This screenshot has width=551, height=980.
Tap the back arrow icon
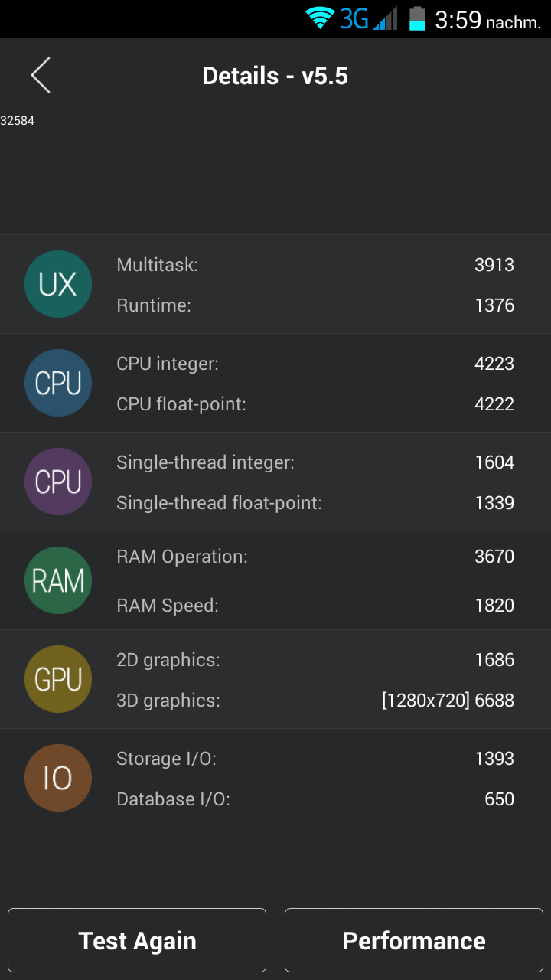tap(41, 75)
